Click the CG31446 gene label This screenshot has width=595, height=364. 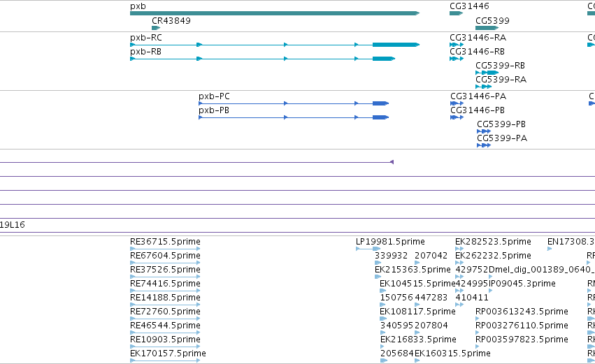[x=469, y=6]
